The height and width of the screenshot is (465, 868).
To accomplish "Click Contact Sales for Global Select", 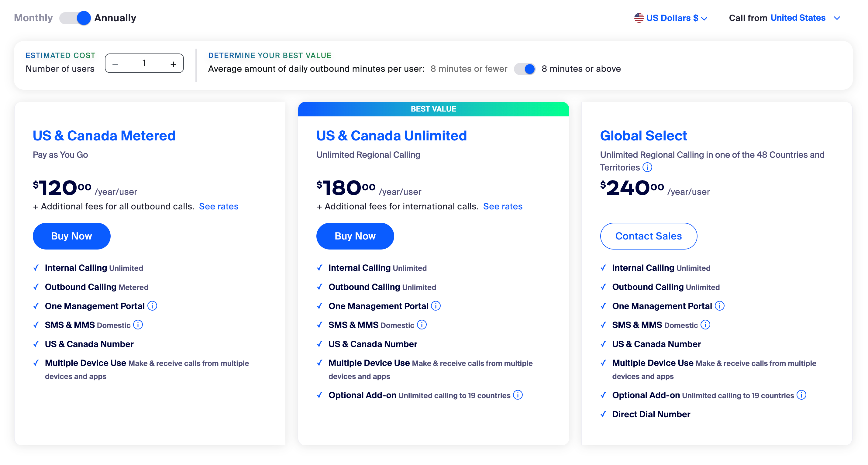I will click(x=648, y=236).
